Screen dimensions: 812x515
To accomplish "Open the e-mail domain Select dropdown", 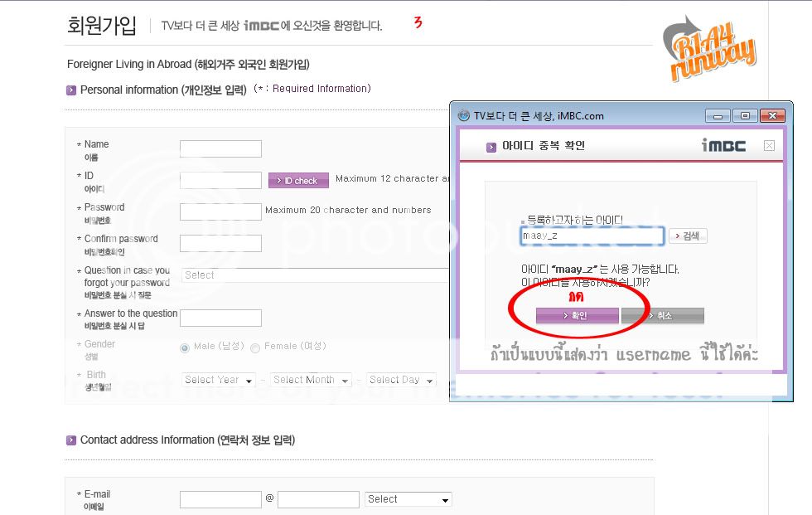I will [x=408, y=499].
